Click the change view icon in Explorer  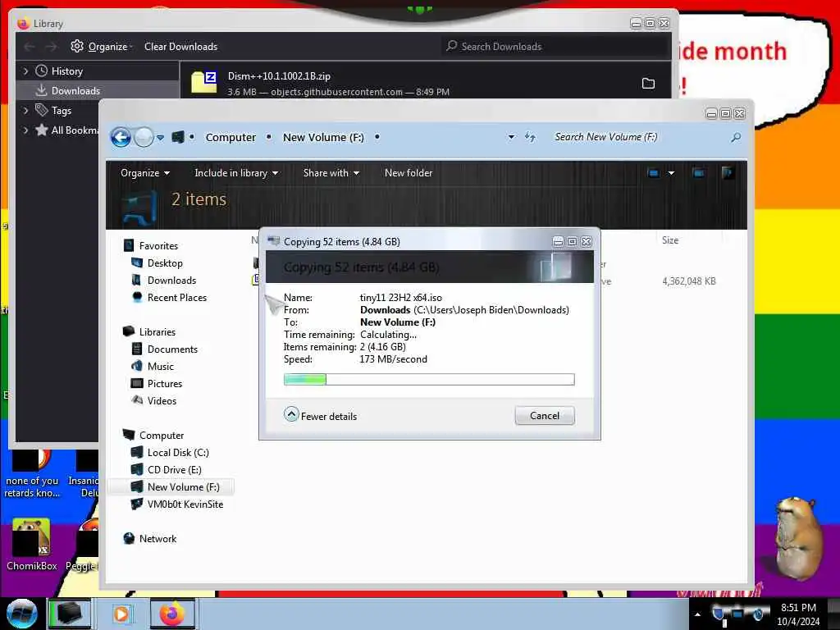coord(653,172)
